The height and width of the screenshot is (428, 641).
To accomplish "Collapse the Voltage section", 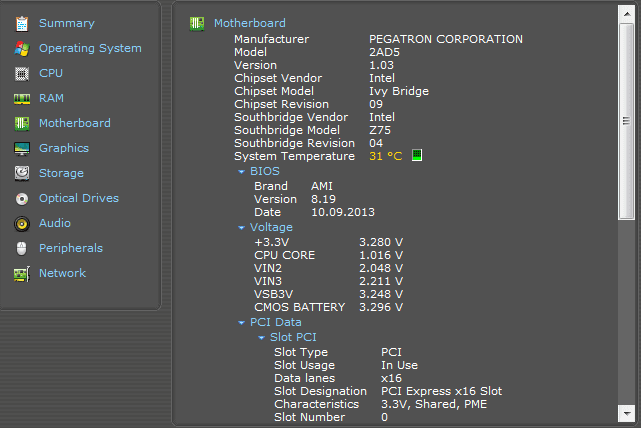I will [x=241, y=228].
